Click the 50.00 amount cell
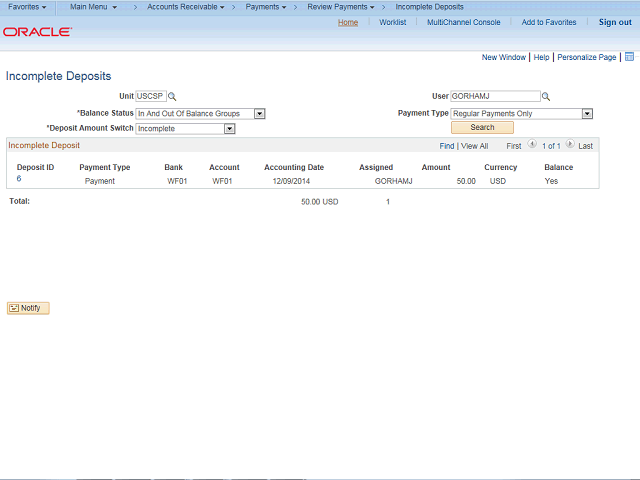 point(466,181)
